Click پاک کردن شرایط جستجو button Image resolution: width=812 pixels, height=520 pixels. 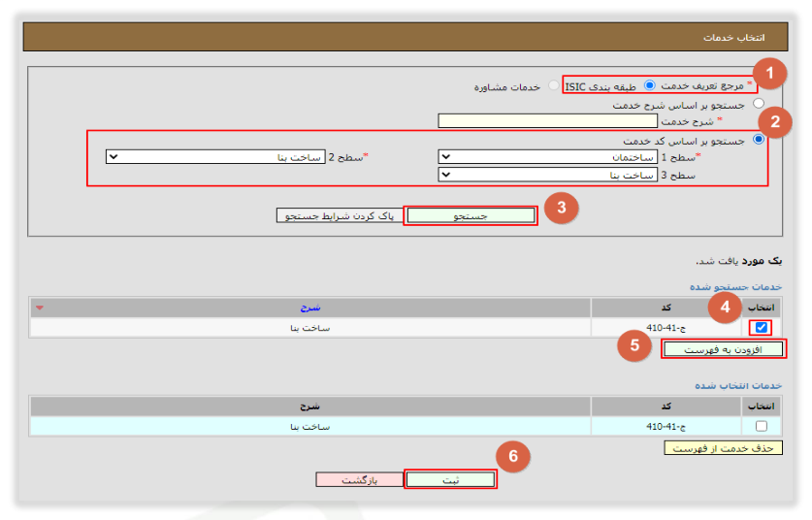(x=340, y=215)
